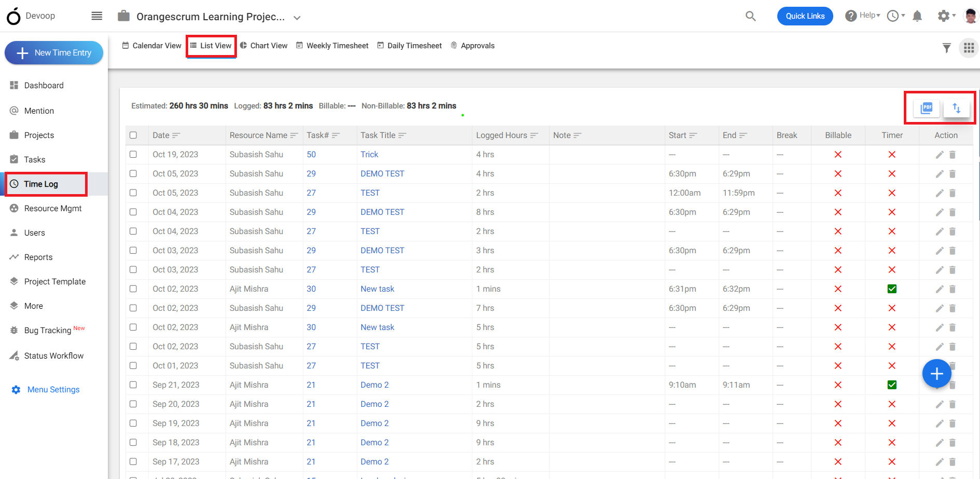Click the briefcase project icon
The width and height of the screenshot is (980, 479).
pos(123,16)
